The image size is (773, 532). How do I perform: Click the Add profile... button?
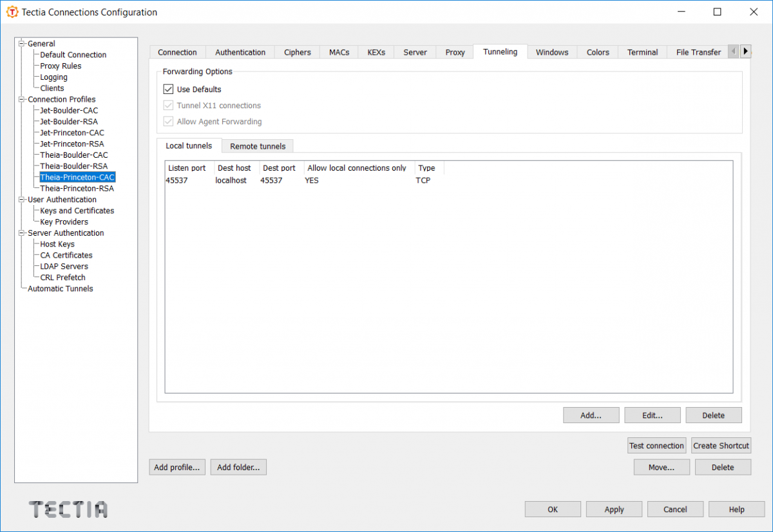pos(177,468)
